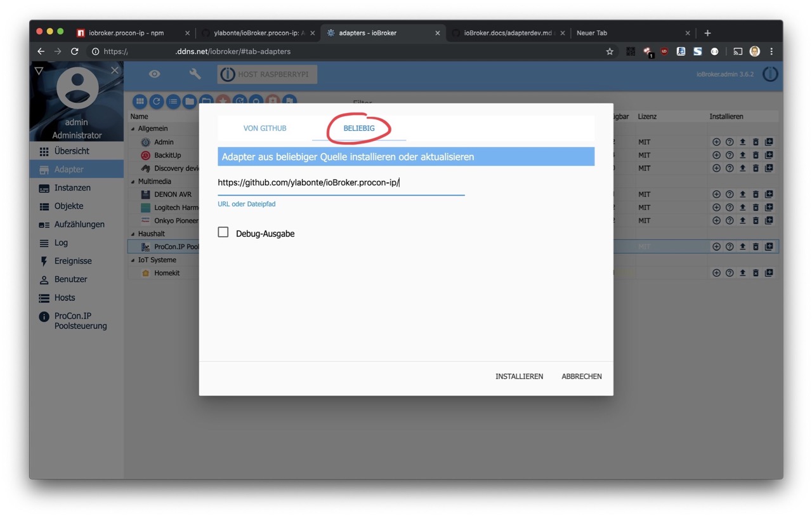Image resolution: width=812 pixels, height=518 pixels.
Task: Cancel the dialog with ABBRECHEN
Action: tap(582, 376)
